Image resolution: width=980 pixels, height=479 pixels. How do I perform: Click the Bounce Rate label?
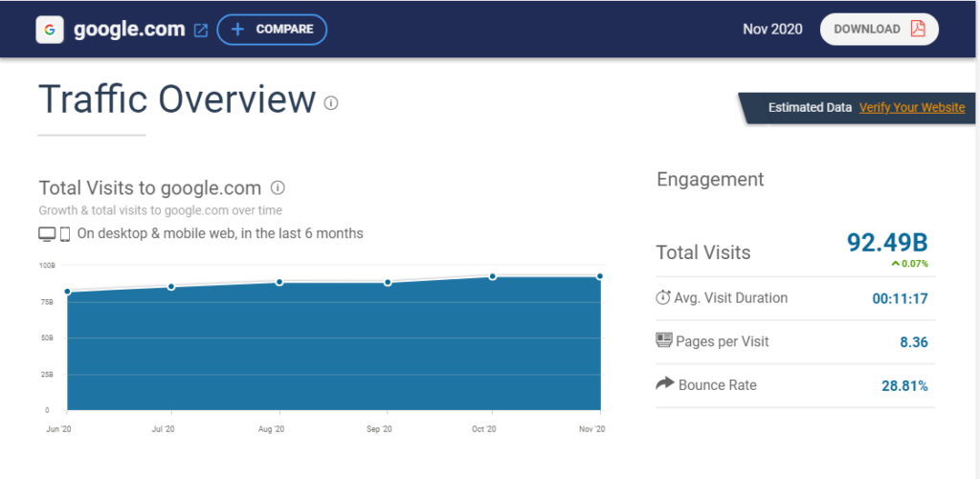click(718, 384)
